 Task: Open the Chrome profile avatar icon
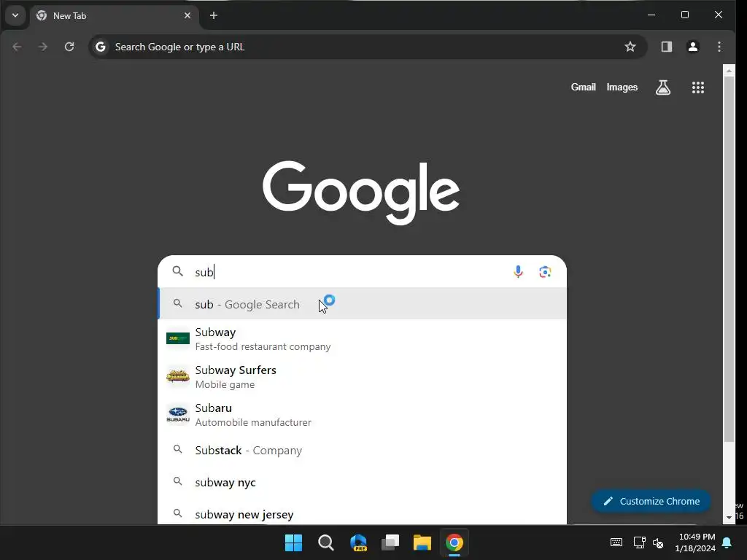click(x=693, y=47)
